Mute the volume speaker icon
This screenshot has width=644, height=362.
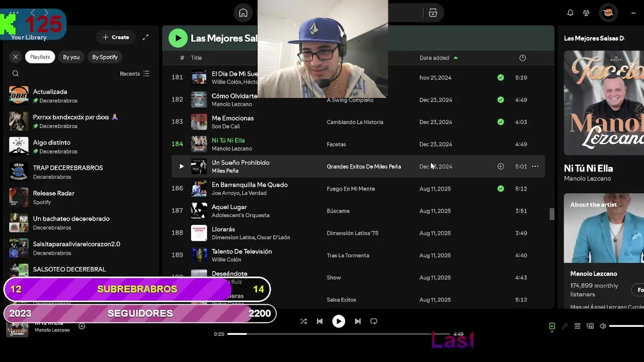(603, 326)
